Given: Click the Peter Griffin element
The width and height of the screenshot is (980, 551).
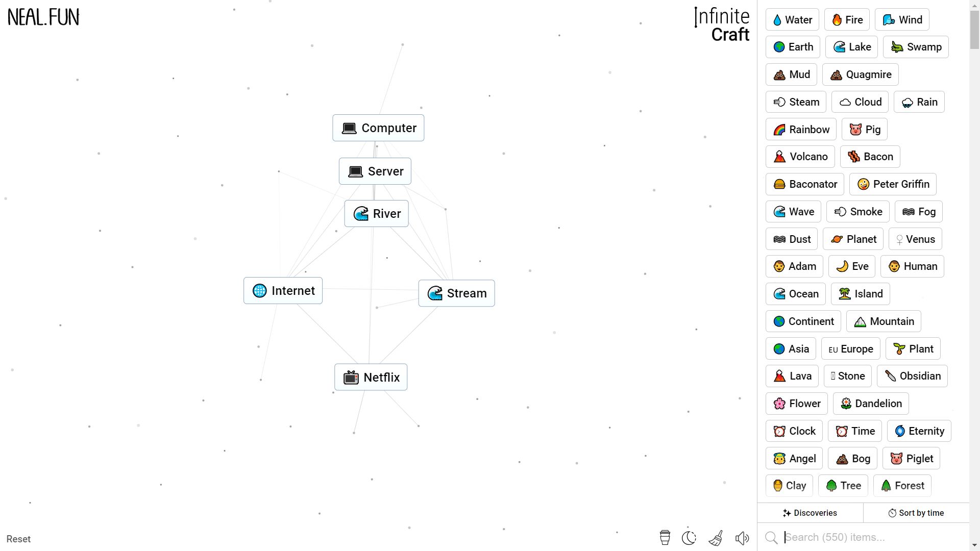Looking at the screenshot, I should point(893,184).
